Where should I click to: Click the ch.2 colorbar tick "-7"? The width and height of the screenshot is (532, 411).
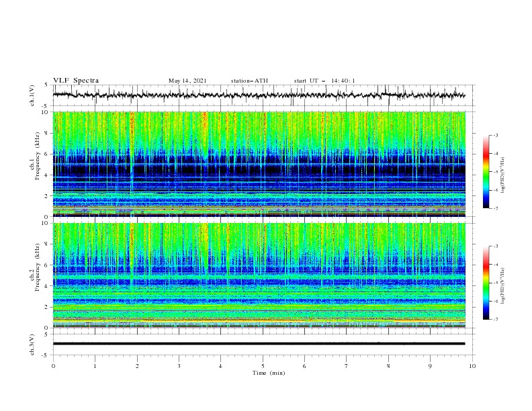click(x=495, y=320)
